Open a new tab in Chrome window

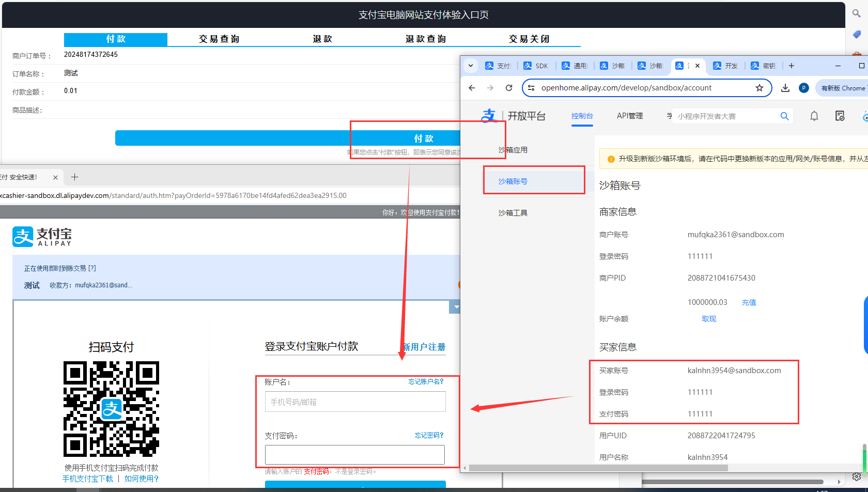point(792,66)
